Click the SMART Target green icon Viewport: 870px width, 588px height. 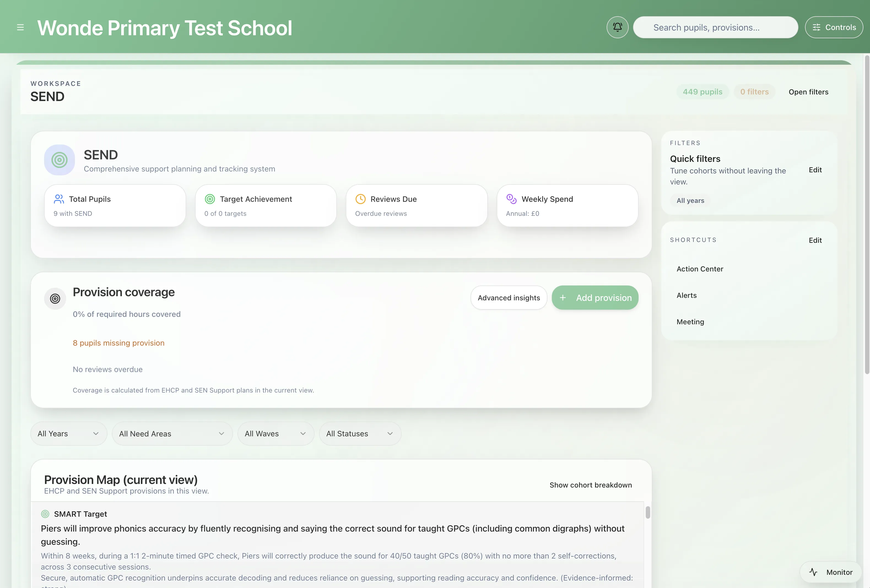click(45, 514)
